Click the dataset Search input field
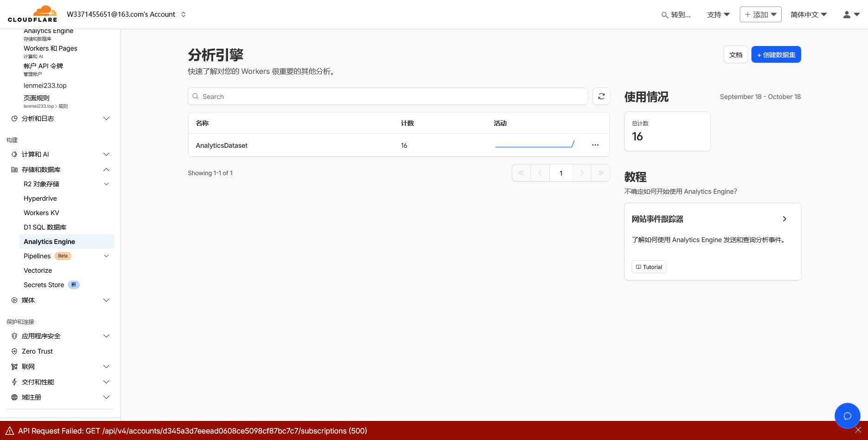 387,96
